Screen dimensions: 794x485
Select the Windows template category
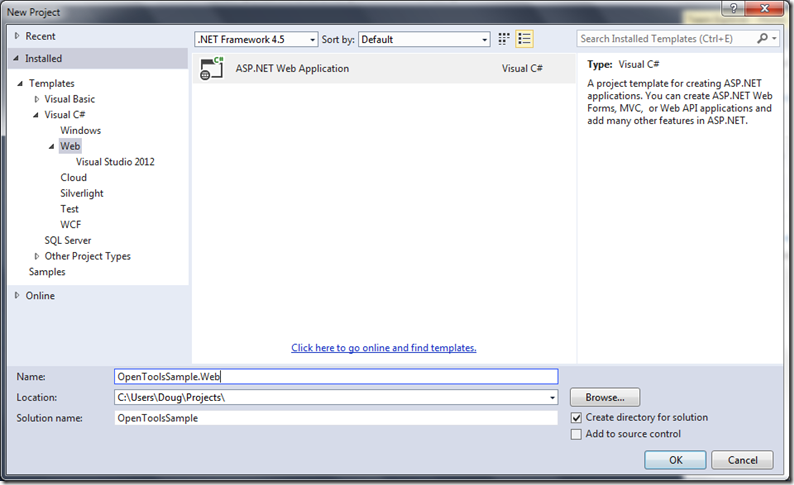pyautogui.click(x=81, y=131)
